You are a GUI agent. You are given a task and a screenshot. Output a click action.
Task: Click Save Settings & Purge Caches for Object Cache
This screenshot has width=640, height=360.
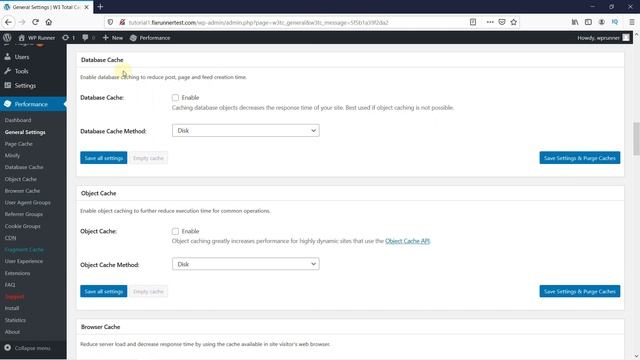tap(580, 291)
